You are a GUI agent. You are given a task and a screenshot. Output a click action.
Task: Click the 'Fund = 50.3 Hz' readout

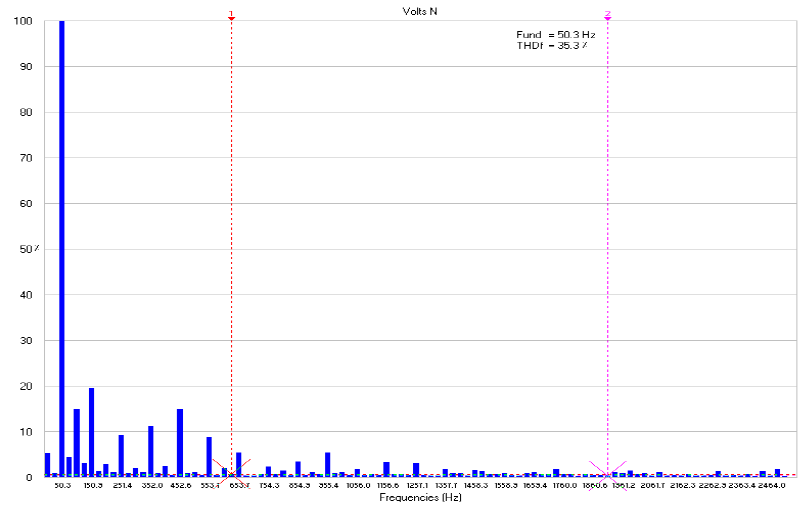coord(555,34)
